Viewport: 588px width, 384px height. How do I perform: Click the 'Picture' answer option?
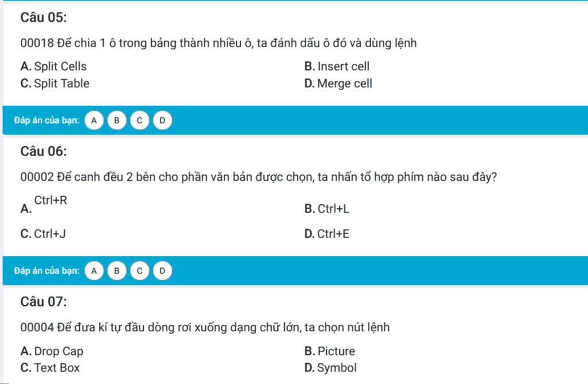click(x=336, y=351)
